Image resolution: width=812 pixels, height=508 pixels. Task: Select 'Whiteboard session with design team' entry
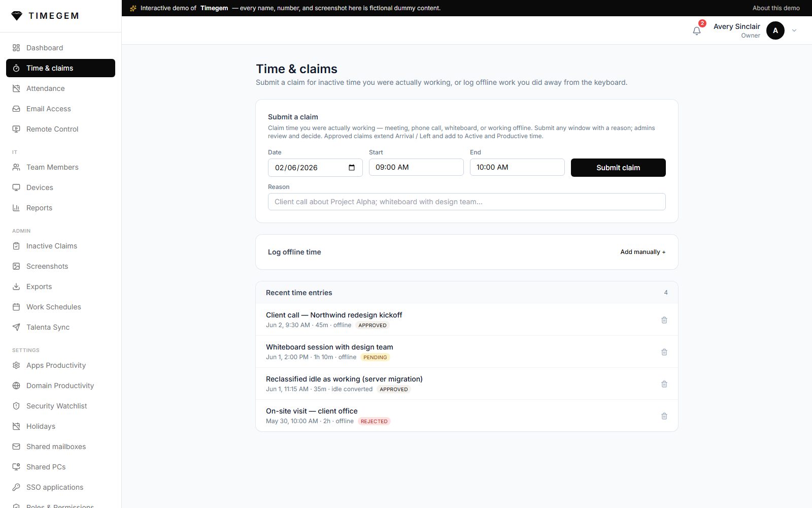[x=467, y=352]
